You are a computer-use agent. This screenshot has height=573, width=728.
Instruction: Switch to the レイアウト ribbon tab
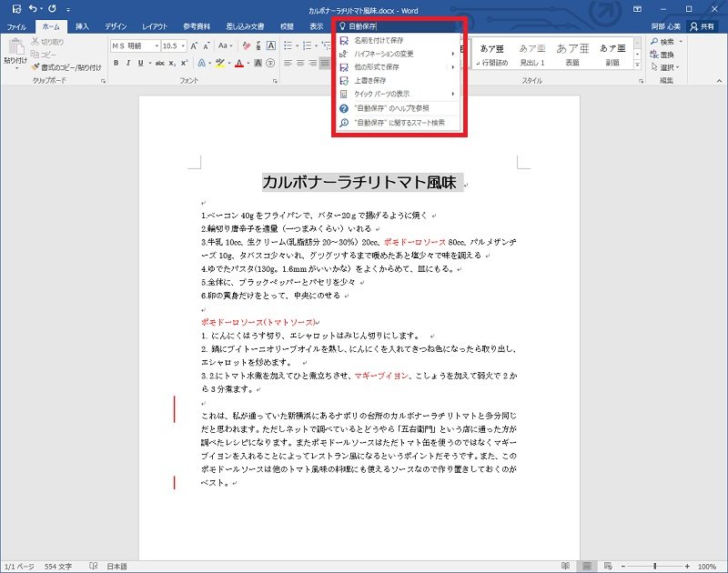tap(155, 27)
